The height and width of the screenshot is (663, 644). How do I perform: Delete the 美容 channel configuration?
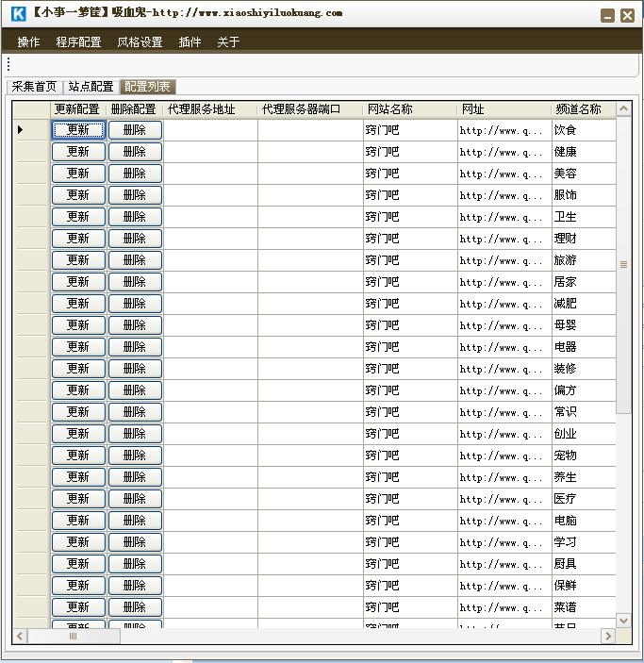[135, 174]
